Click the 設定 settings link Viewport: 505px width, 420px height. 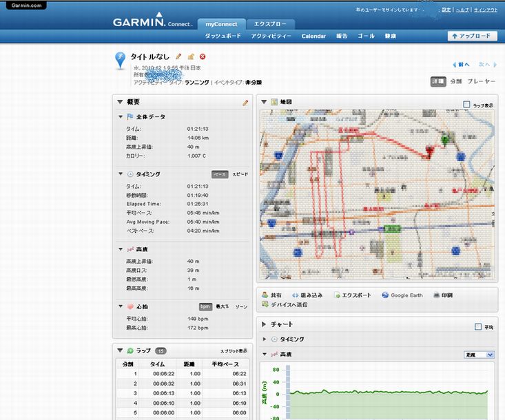click(x=446, y=10)
